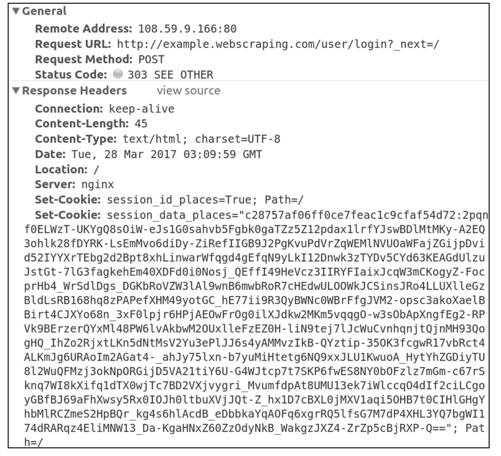The height and width of the screenshot is (456, 501).
Task: Collapse the Response Headers section triangle
Action: point(16,90)
